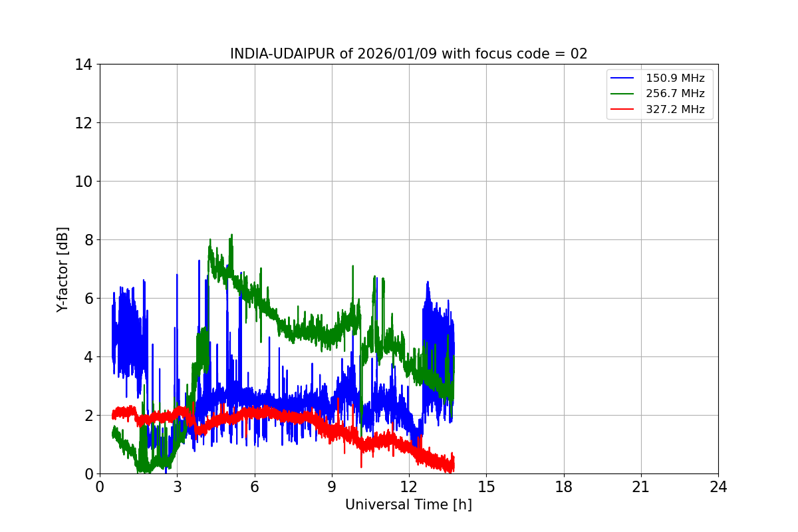Click x-axis tick label 3

(177, 487)
